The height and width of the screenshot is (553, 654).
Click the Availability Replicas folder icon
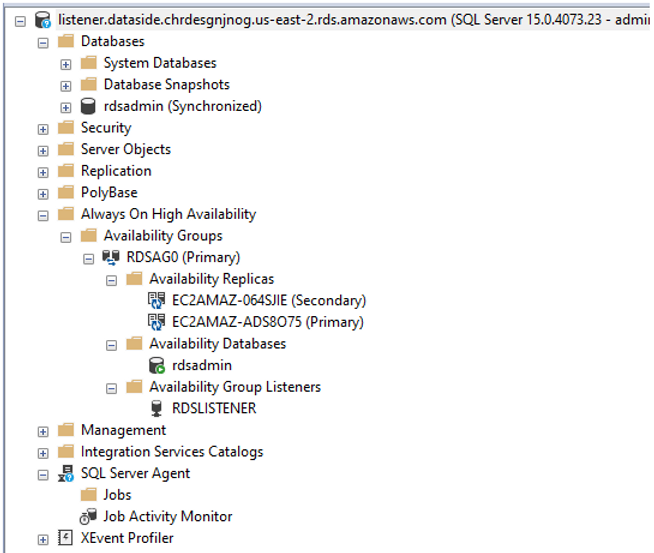click(134, 279)
